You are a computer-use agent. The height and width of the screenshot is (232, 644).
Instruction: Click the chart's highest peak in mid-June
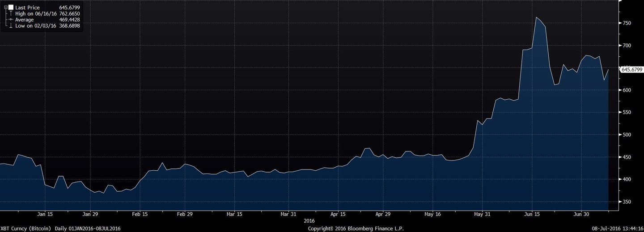point(536,17)
